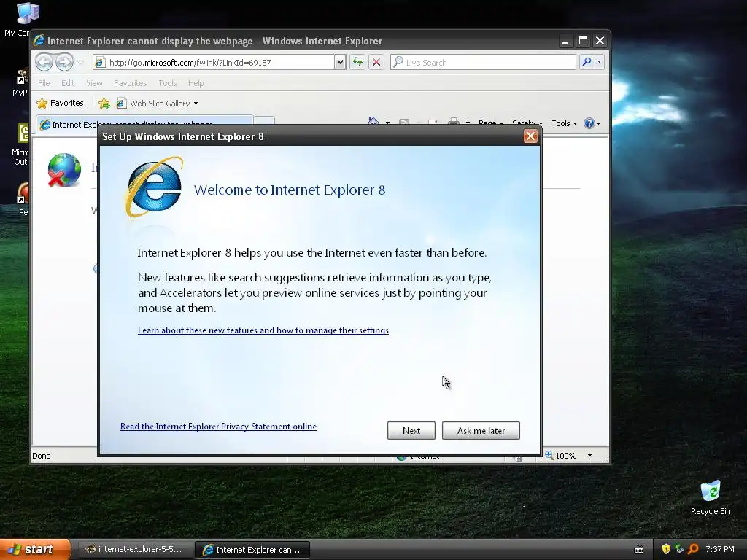
Task: Open the Tools menu in menu bar
Action: coord(168,83)
